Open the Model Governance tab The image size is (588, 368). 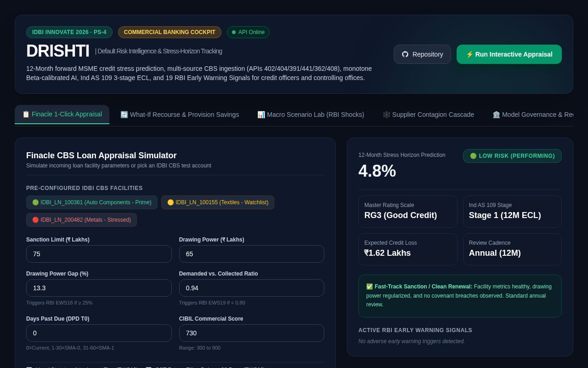tap(529, 115)
